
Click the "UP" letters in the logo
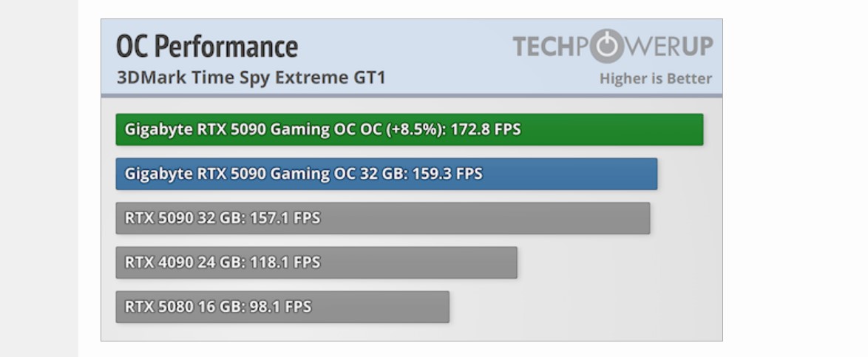pos(696,47)
